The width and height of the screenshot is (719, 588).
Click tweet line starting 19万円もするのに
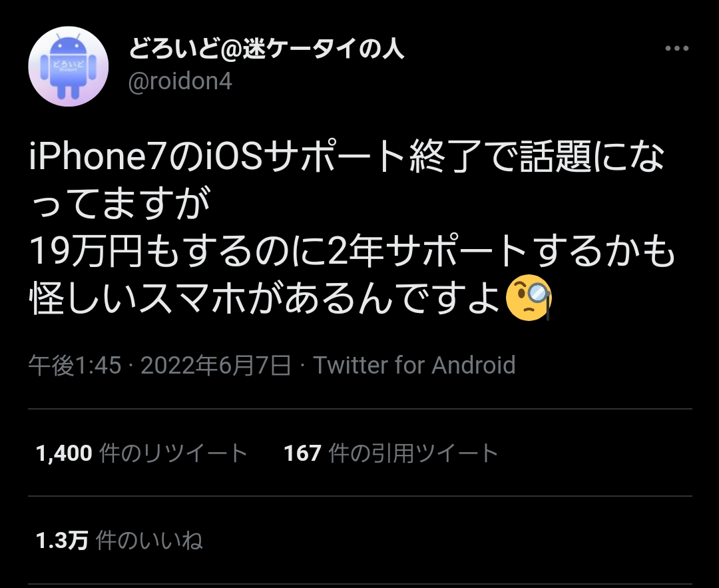(x=352, y=252)
